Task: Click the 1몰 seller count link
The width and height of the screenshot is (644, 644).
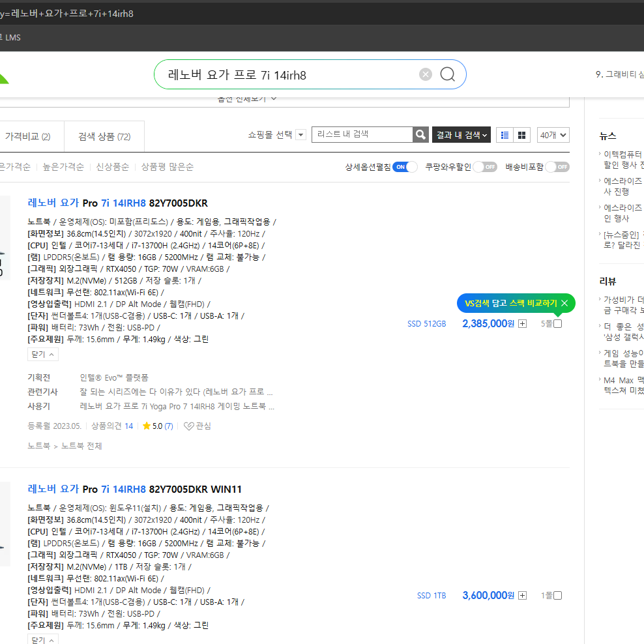Action: point(547,596)
